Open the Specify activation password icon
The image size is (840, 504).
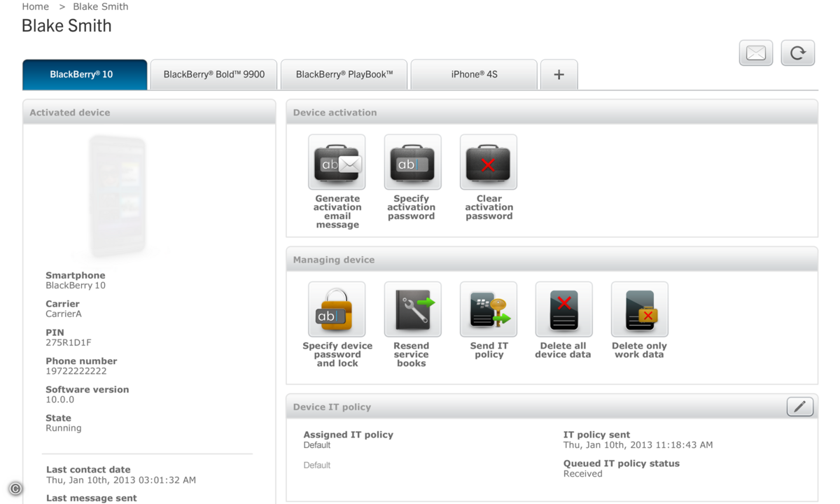[x=412, y=162]
